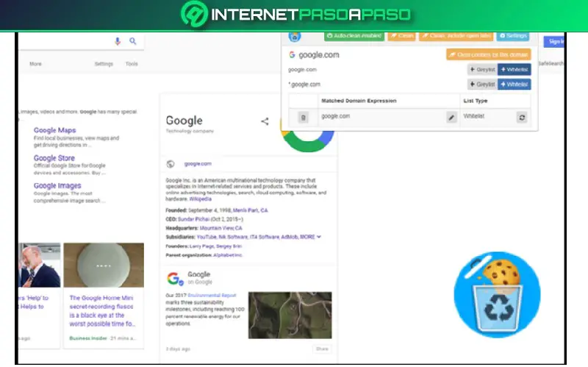
Task: Expand the MORE subsidiaries dropdown
Action: [310, 237]
